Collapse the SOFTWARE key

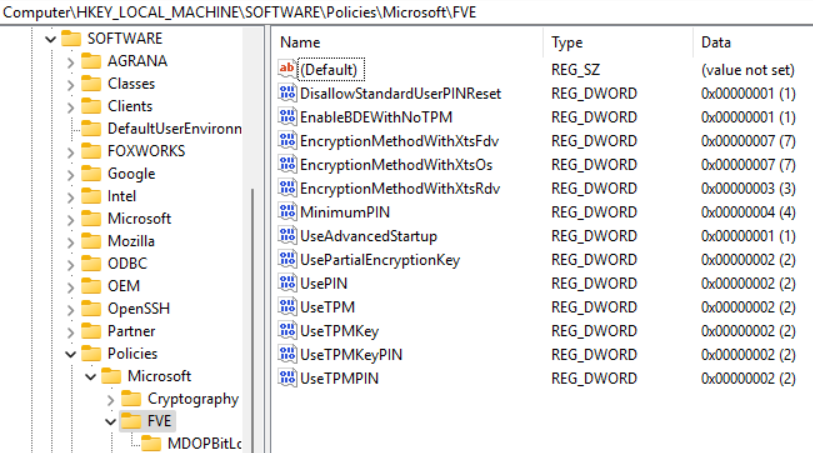50,39
